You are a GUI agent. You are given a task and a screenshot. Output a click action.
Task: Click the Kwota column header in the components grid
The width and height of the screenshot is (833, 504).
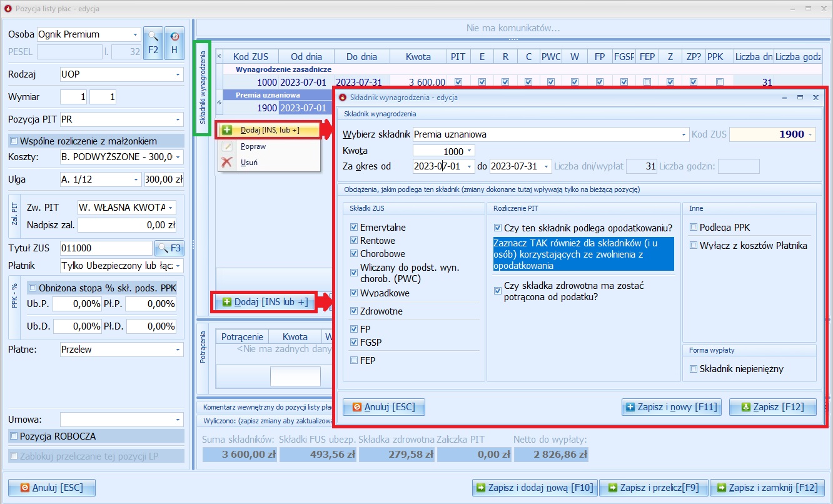click(x=418, y=57)
